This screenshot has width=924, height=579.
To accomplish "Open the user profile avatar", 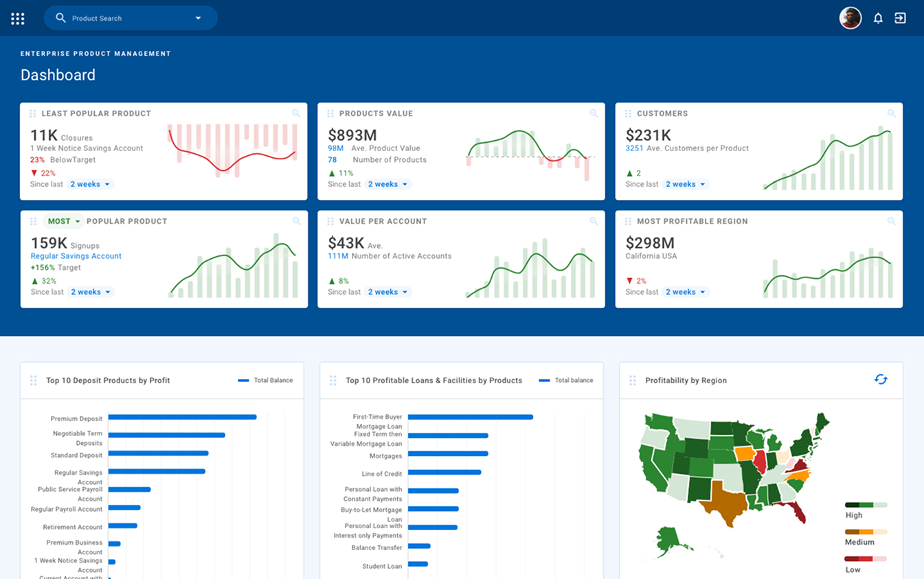I will pos(850,19).
